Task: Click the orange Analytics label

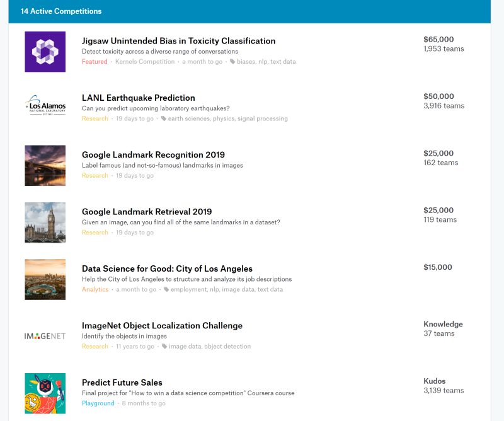Action: [x=95, y=289]
